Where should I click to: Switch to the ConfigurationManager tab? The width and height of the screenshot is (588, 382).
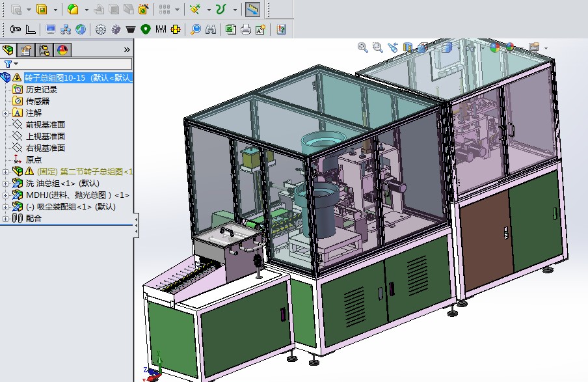[45, 49]
